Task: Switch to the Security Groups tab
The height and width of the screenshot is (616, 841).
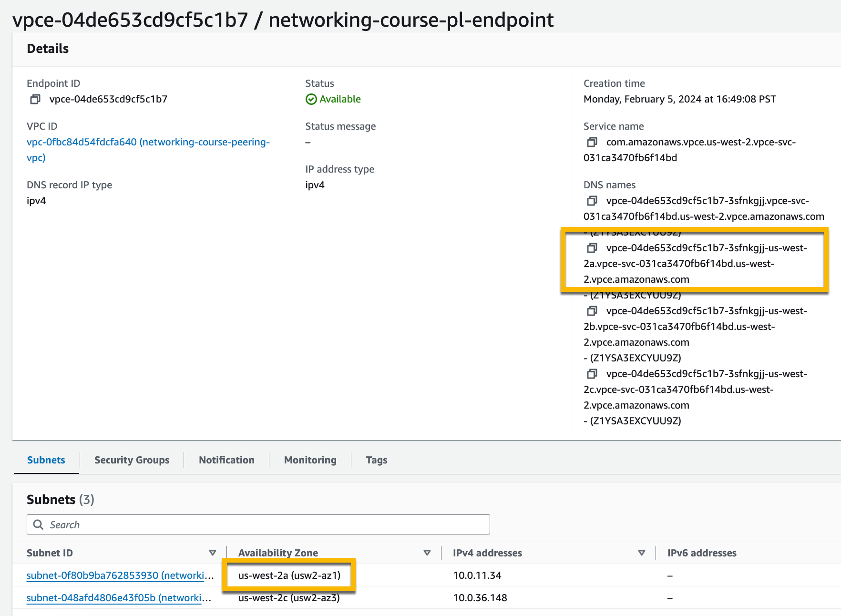Action: (132, 460)
